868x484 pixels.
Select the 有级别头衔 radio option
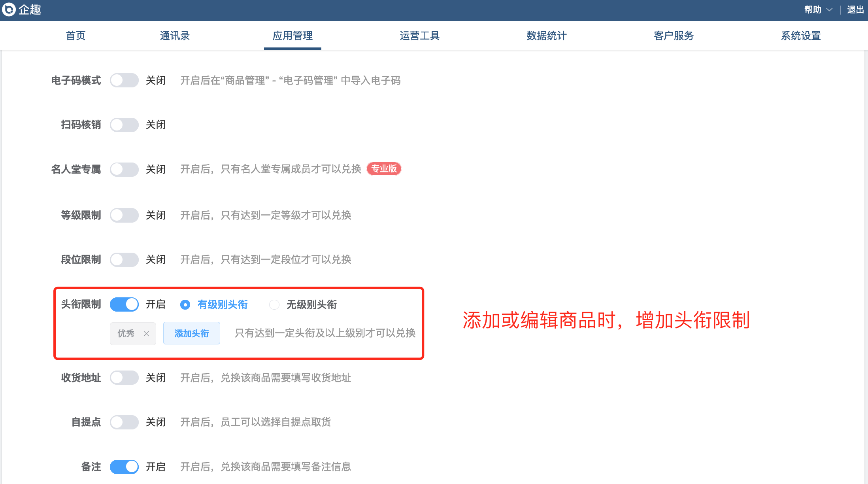(x=185, y=305)
